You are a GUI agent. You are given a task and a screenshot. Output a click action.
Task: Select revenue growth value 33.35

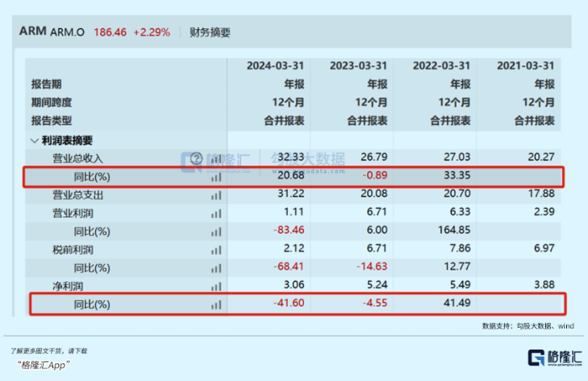(457, 175)
